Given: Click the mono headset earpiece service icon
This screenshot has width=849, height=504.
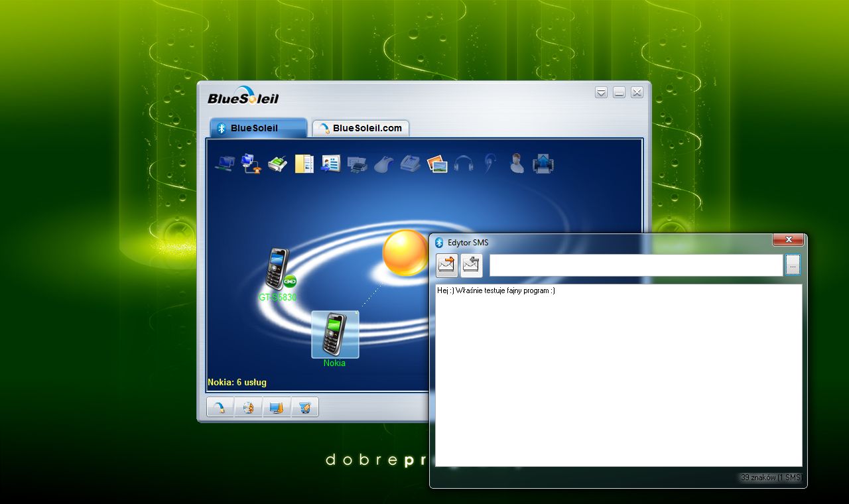Looking at the screenshot, I should (x=490, y=163).
